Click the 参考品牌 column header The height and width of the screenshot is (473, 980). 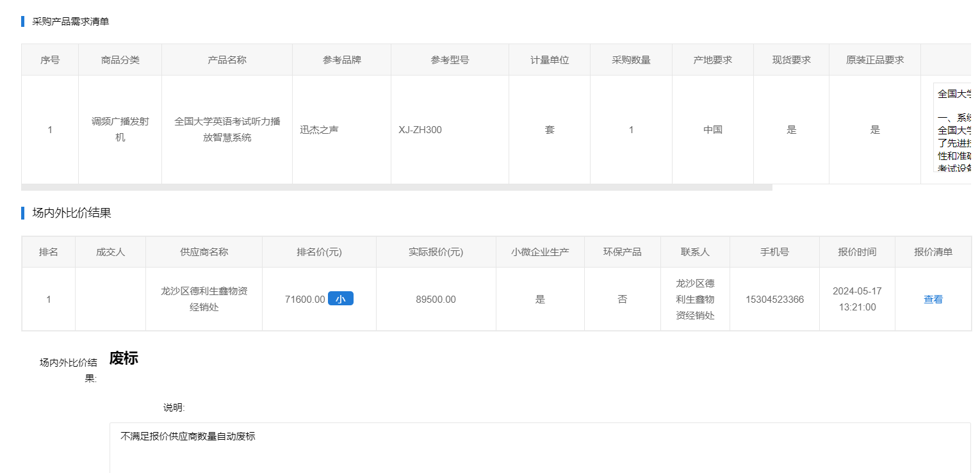click(x=341, y=60)
